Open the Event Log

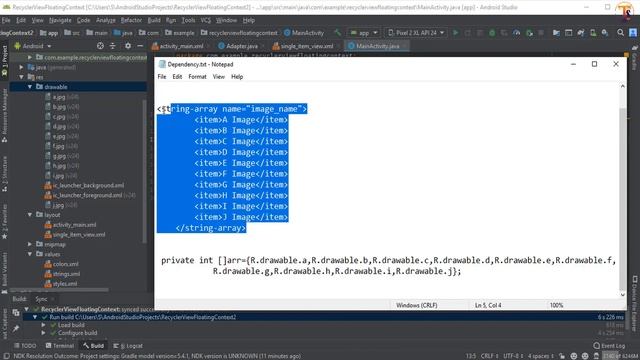[x=609, y=346]
